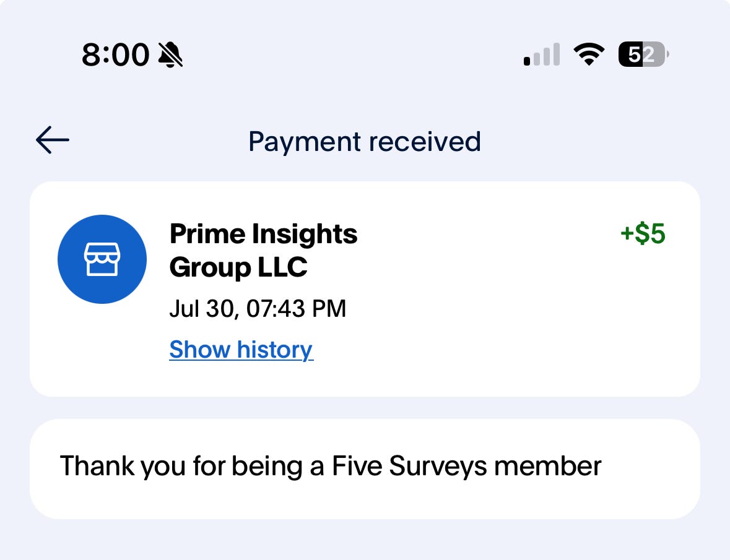Tap the silent mode bell icon
Screen dimensions: 730x560
pos(170,55)
